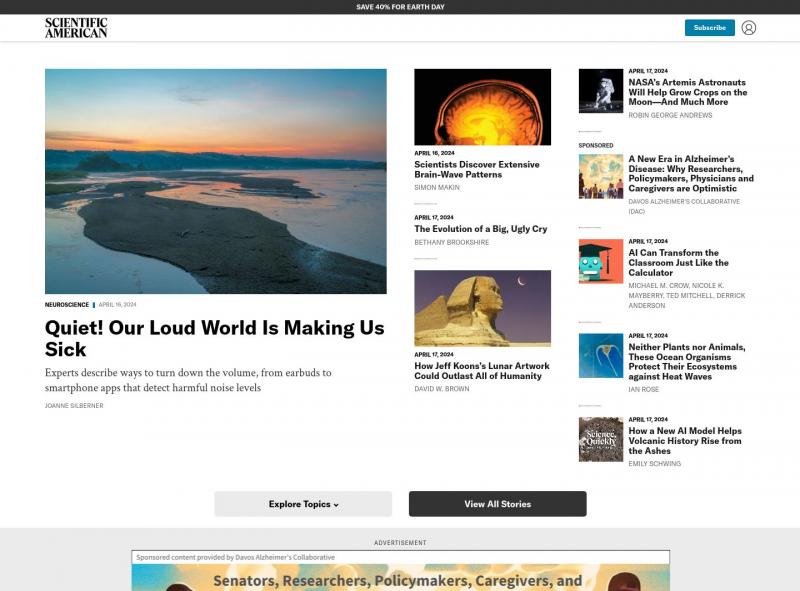Image resolution: width=800 pixels, height=591 pixels.
Task: Open the sponsored Alzheimer's illustration thumbnail
Action: point(601,177)
